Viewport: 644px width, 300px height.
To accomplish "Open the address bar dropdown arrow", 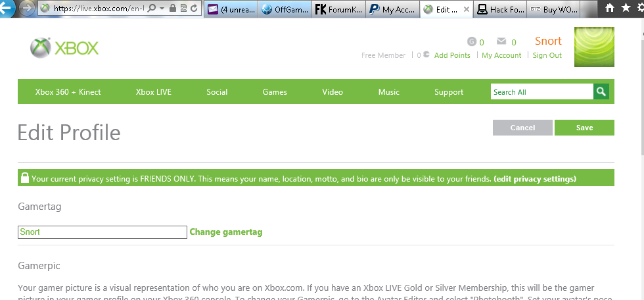I will point(162,8).
